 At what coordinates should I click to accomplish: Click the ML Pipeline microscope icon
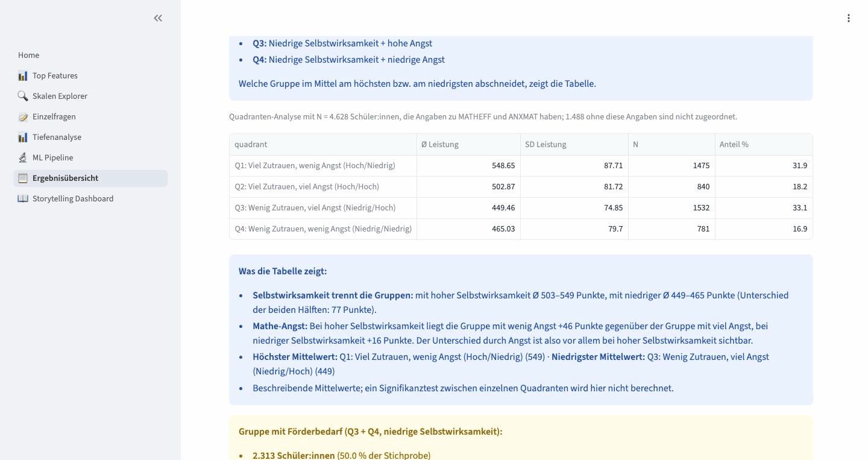pyautogui.click(x=23, y=158)
